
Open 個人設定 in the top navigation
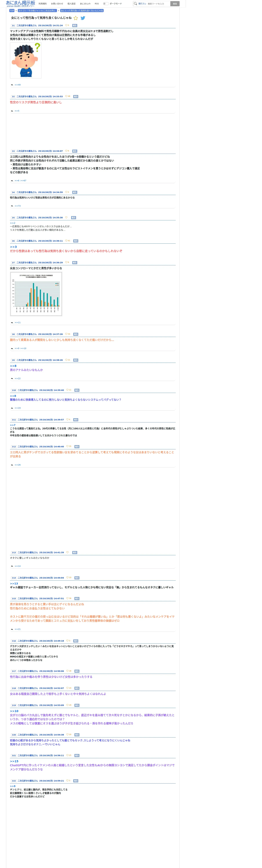point(71,4)
